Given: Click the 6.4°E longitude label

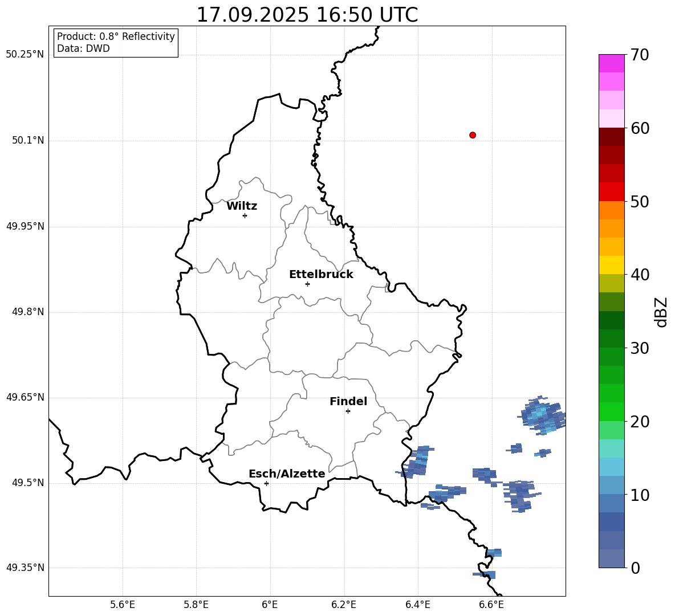Looking at the screenshot, I should coord(418,605).
